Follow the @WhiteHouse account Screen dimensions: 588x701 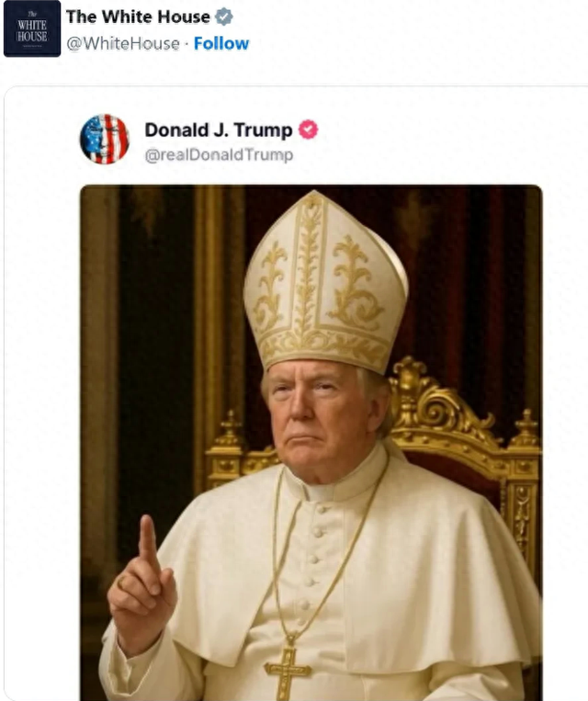coord(221,43)
